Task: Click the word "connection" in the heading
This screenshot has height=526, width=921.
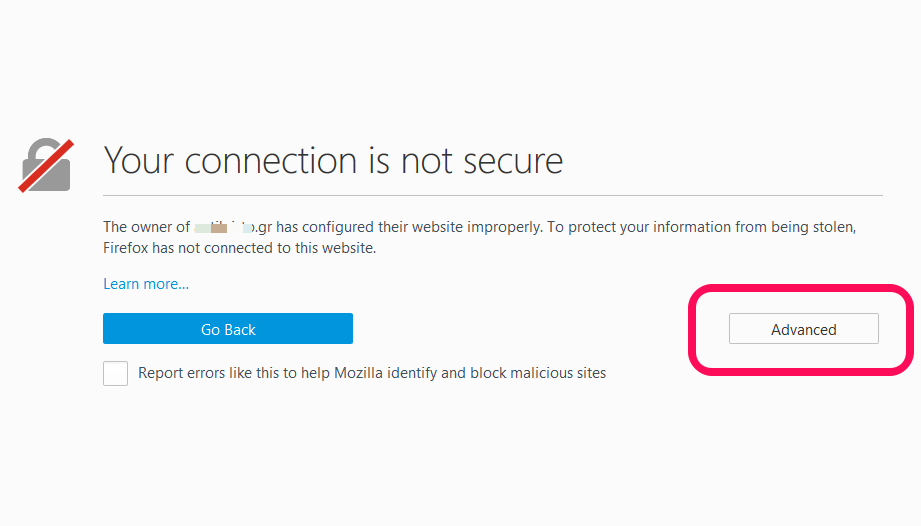Action: pyautogui.click(x=271, y=161)
